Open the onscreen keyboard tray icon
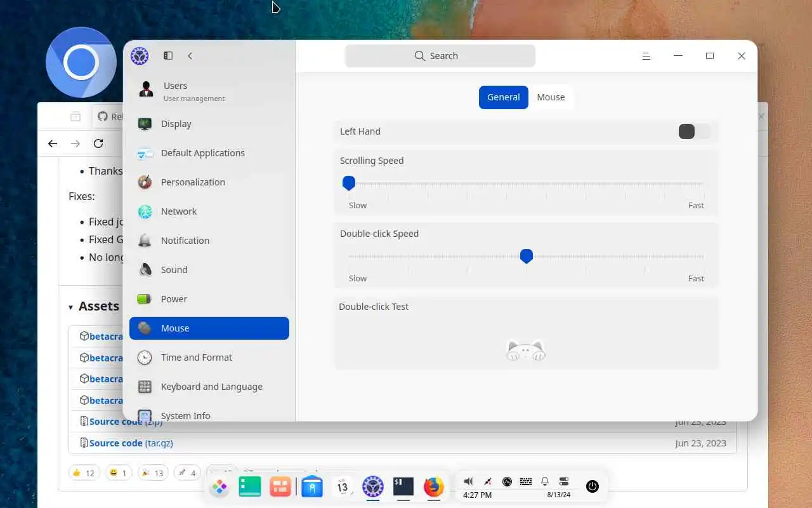812x508 pixels. coord(526,481)
